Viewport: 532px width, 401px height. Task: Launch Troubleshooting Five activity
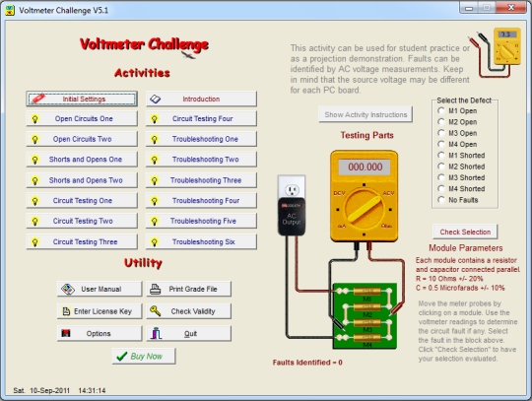[x=201, y=221]
